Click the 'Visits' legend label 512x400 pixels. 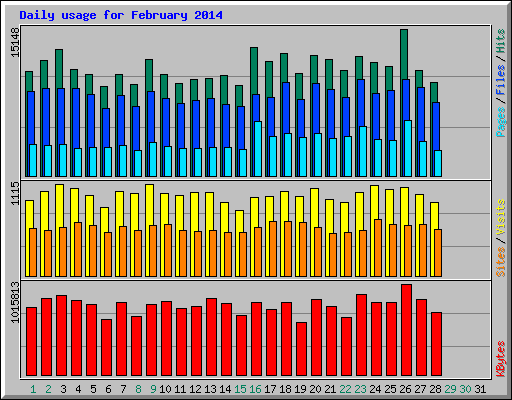(x=501, y=218)
